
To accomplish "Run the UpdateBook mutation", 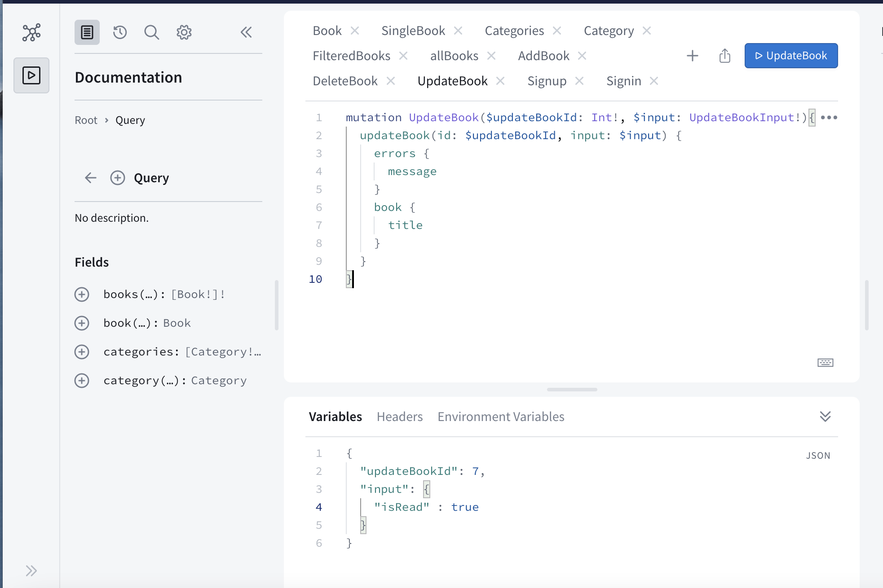I will [791, 56].
